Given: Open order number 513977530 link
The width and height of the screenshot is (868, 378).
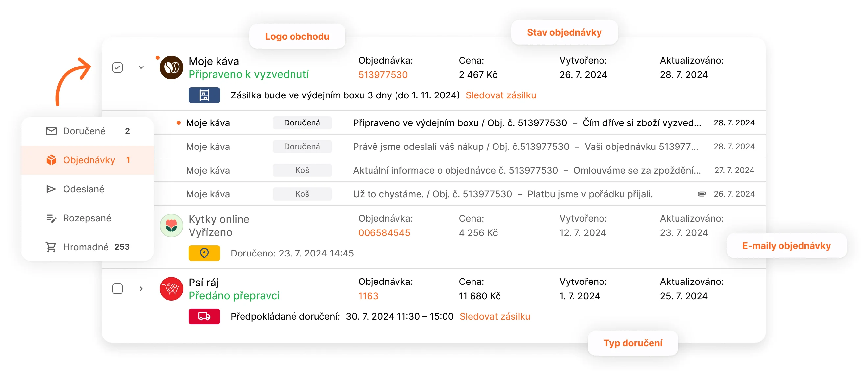Looking at the screenshot, I should coord(383,74).
